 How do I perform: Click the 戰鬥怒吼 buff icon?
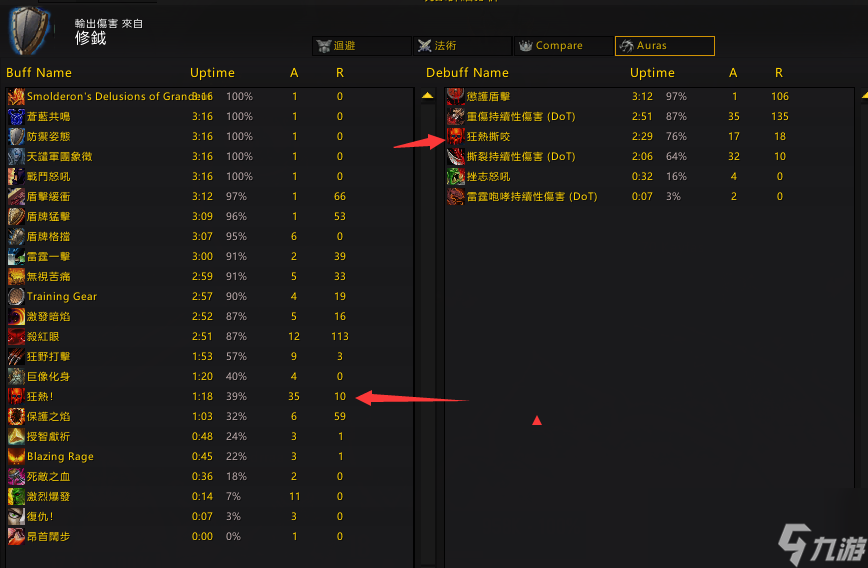pyautogui.click(x=16, y=177)
